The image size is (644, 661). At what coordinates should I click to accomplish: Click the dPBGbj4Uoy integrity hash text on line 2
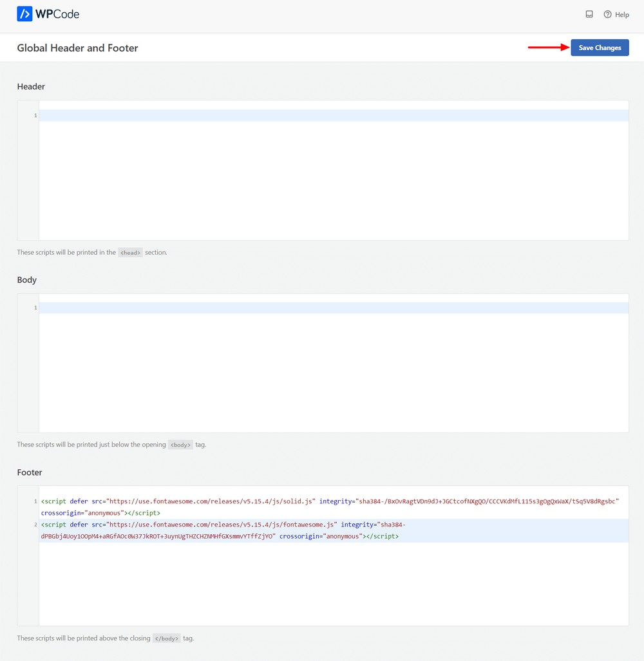(x=158, y=536)
